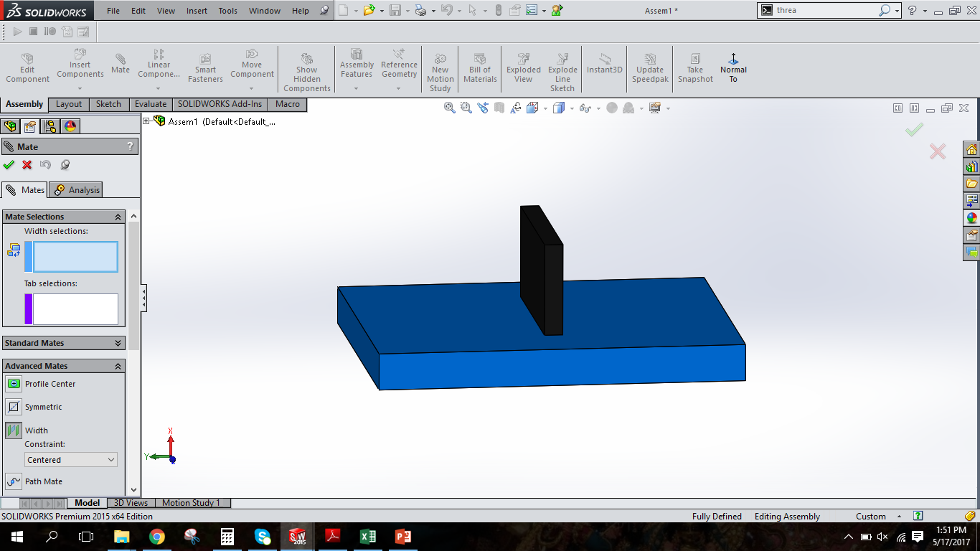Open Excel from the taskbar
This screenshot has width=980, height=551.
tap(367, 536)
